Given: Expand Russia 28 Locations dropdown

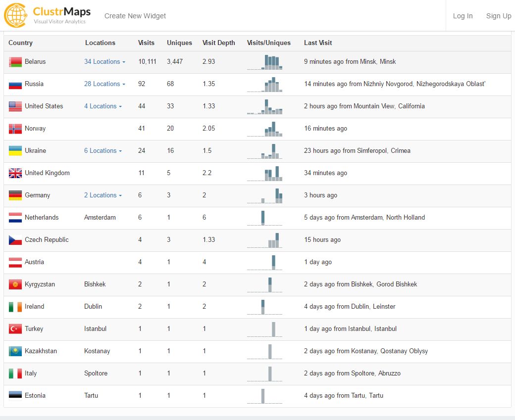Looking at the screenshot, I should click(104, 84).
